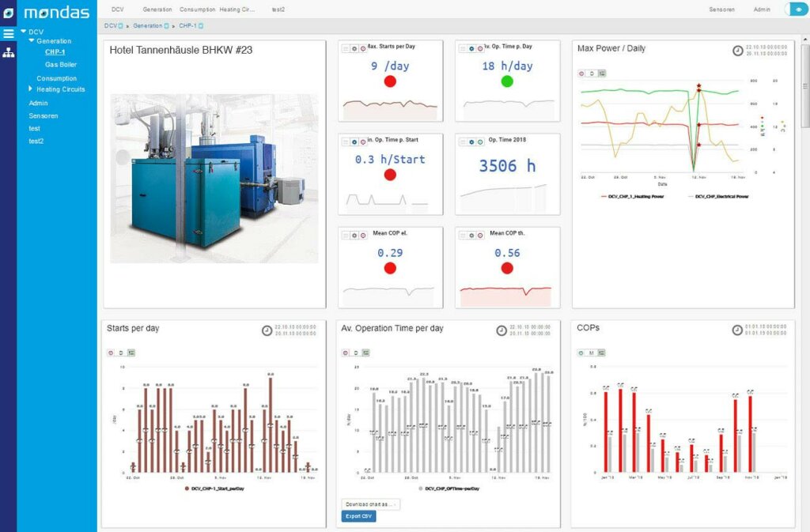Click the green status indicator for 18 h/day
Screen dimensions: 810x532
tap(507, 81)
